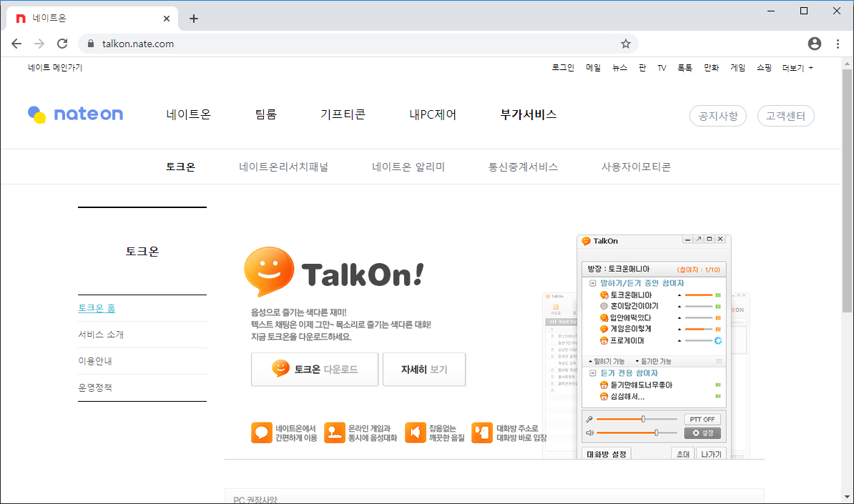This screenshot has width=854, height=504.
Task: Select the 사용자이모티콘 tab
Action: pos(636,167)
